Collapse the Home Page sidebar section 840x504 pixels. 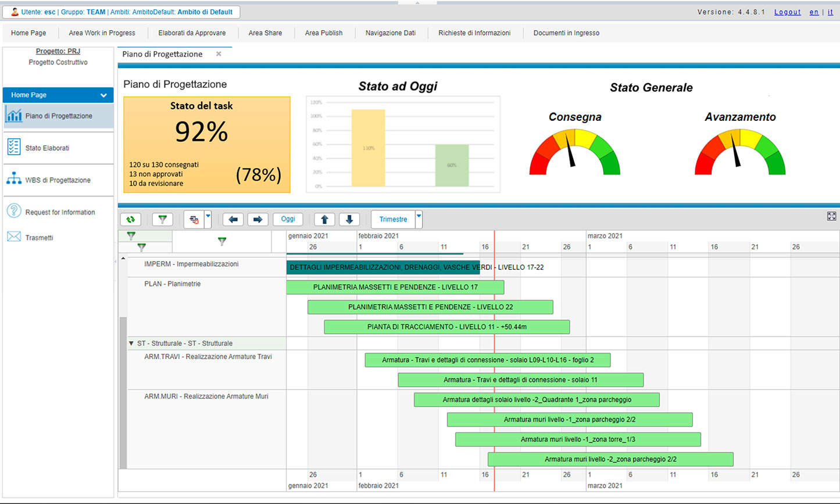tap(103, 95)
